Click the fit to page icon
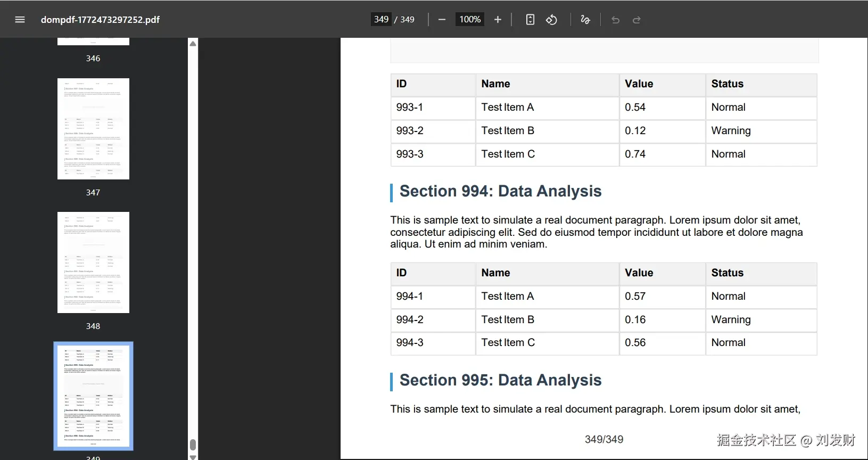 [530, 20]
